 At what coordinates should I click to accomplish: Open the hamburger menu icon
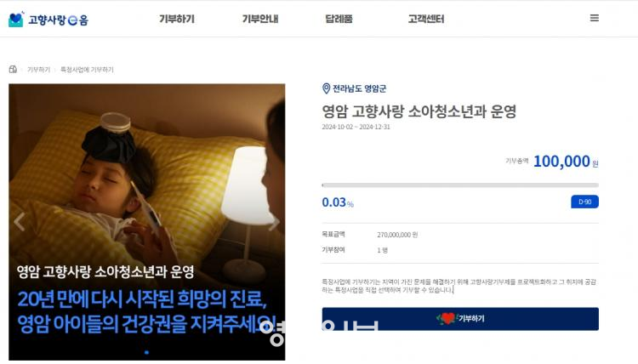click(594, 18)
